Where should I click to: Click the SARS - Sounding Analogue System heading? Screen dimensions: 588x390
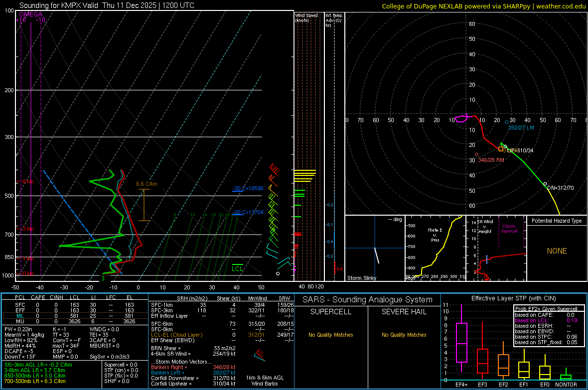367,300
